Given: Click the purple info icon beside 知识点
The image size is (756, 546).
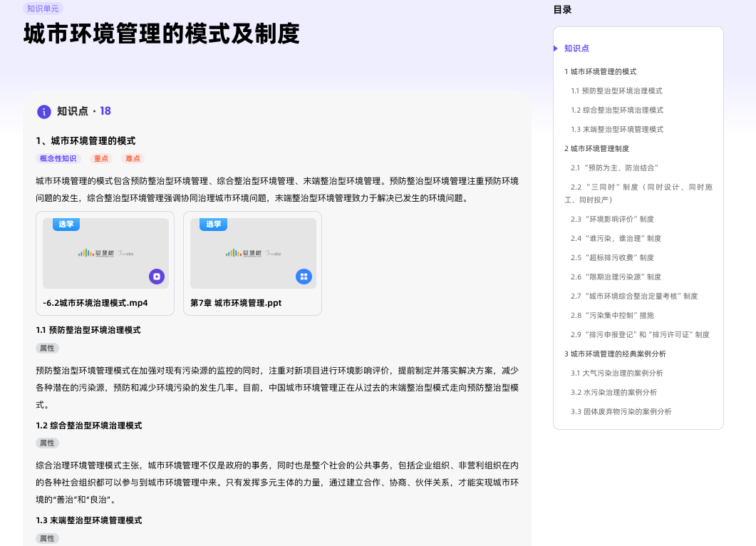Looking at the screenshot, I should click(x=44, y=111).
